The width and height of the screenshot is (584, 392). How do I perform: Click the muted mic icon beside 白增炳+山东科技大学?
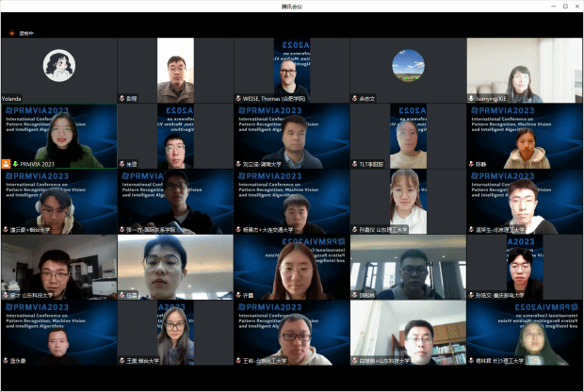(355, 360)
